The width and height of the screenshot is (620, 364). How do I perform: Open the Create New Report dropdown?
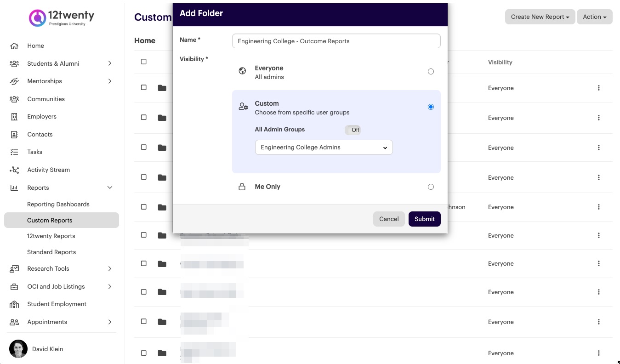pos(540,17)
